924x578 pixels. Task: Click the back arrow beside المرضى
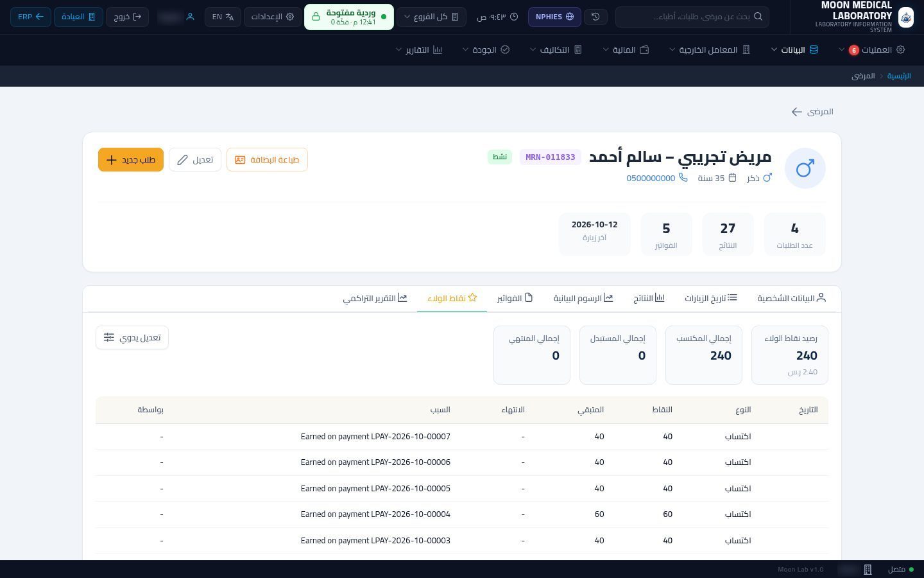click(796, 112)
